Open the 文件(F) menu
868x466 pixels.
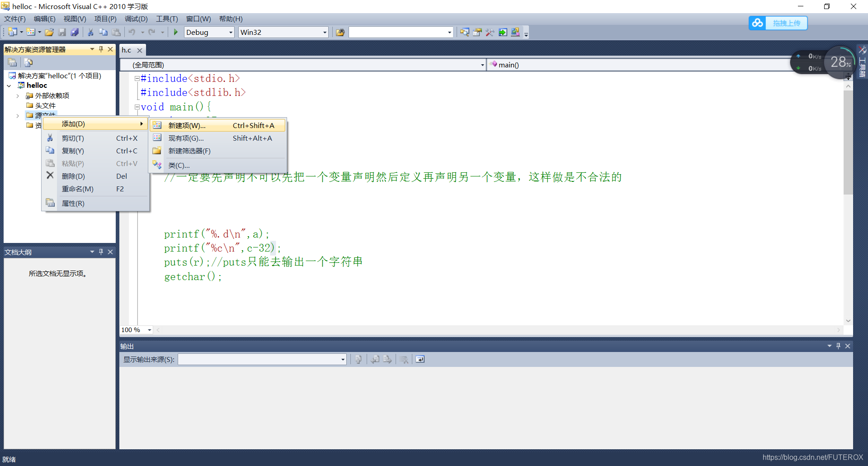click(15, 19)
